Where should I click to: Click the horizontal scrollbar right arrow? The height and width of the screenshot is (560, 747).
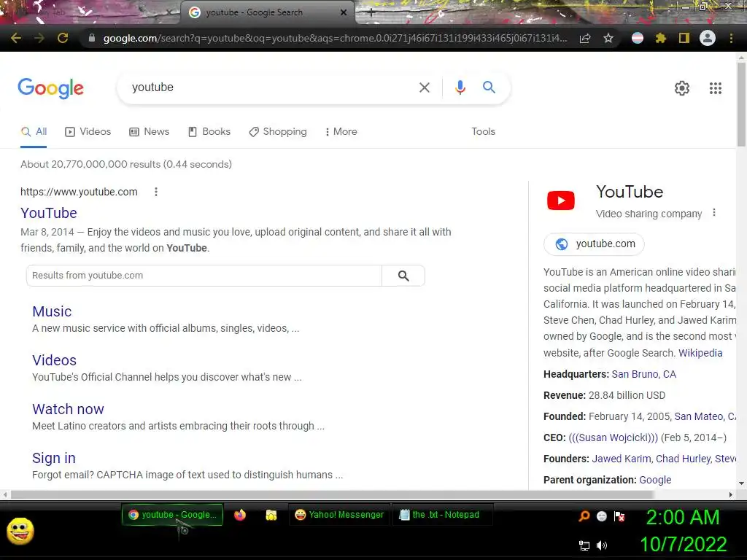pyautogui.click(x=731, y=495)
